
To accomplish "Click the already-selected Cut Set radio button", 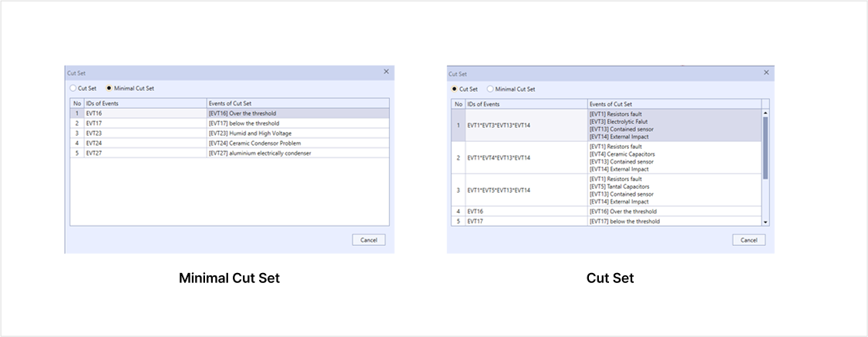I will [454, 89].
